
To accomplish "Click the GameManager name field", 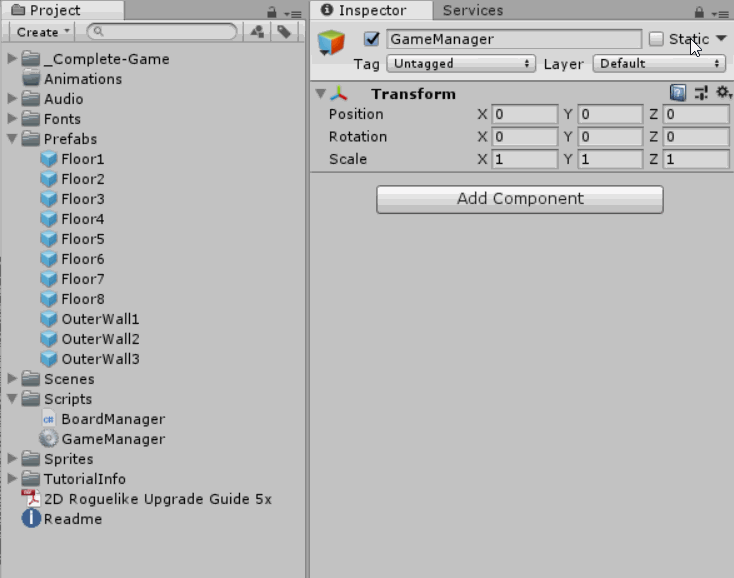I will tap(514, 39).
